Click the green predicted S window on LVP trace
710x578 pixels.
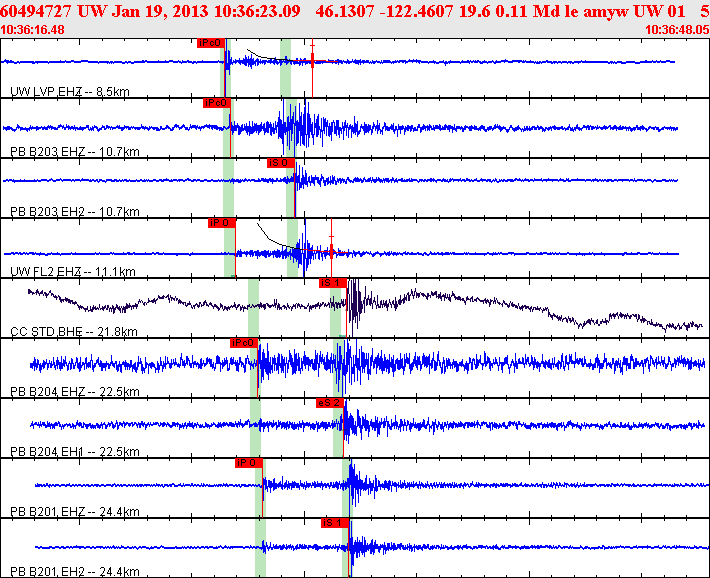(x=285, y=68)
